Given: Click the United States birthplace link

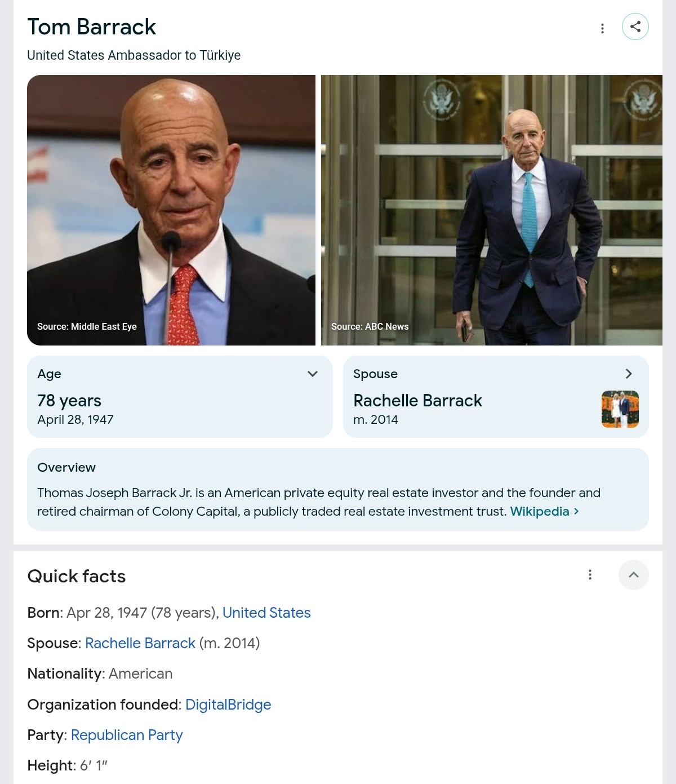Looking at the screenshot, I should click(x=266, y=613).
